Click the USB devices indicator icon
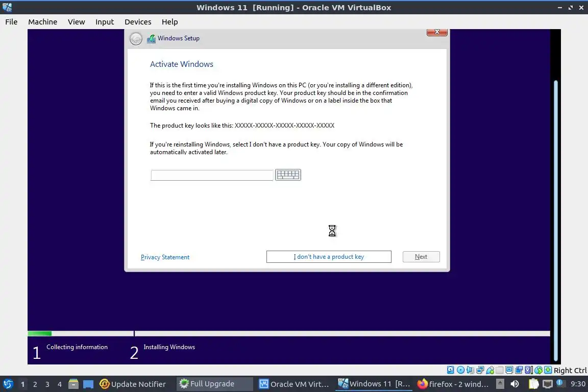The height and width of the screenshot is (392, 588). coord(490,370)
